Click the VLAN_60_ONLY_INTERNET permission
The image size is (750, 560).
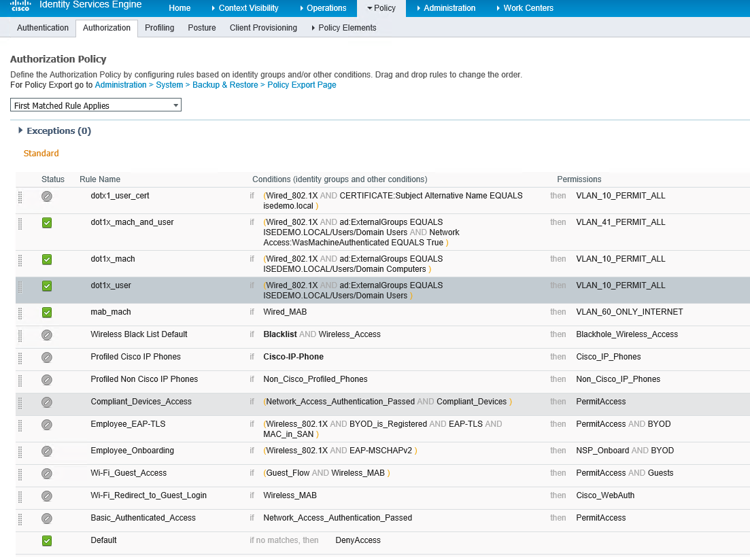pos(630,312)
